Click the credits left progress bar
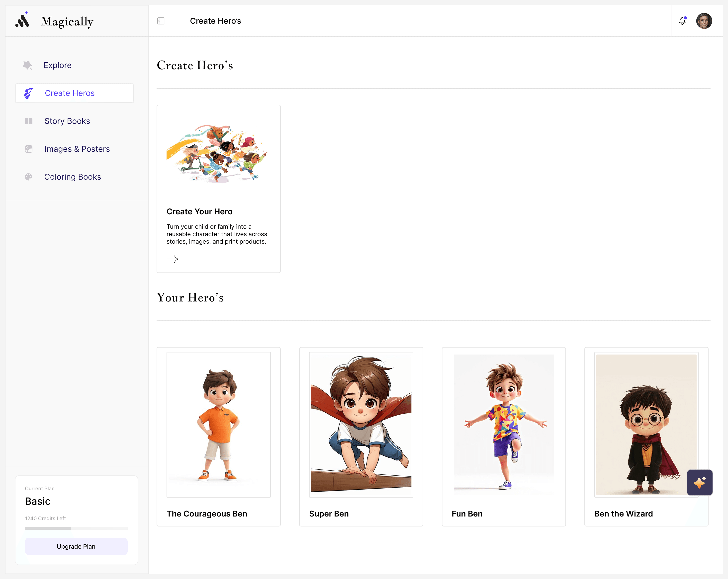The image size is (728, 579). click(x=76, y=528)
